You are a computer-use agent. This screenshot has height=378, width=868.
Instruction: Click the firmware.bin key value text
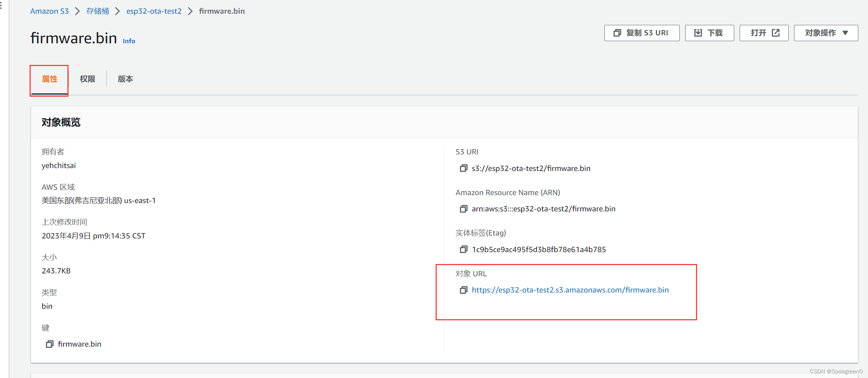[x=79, y=344]
